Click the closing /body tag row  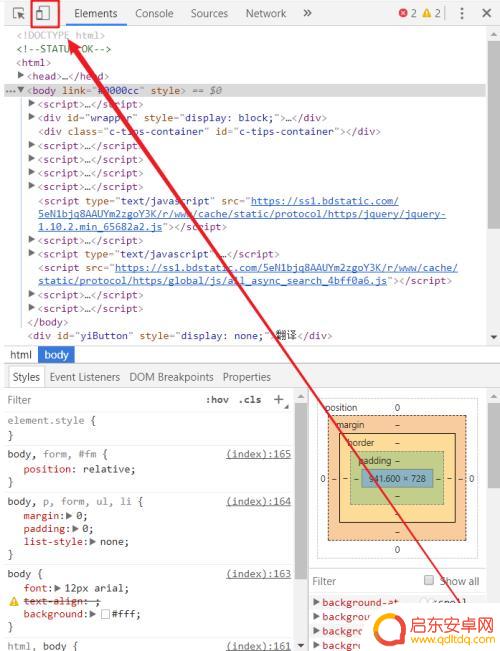point(47,322)
